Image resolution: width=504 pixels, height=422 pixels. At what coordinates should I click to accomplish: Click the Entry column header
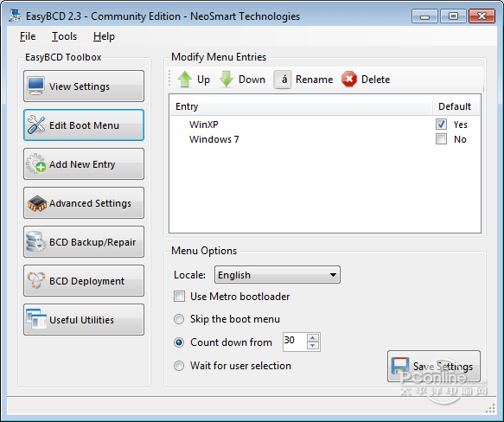click(x=301, y=106)
